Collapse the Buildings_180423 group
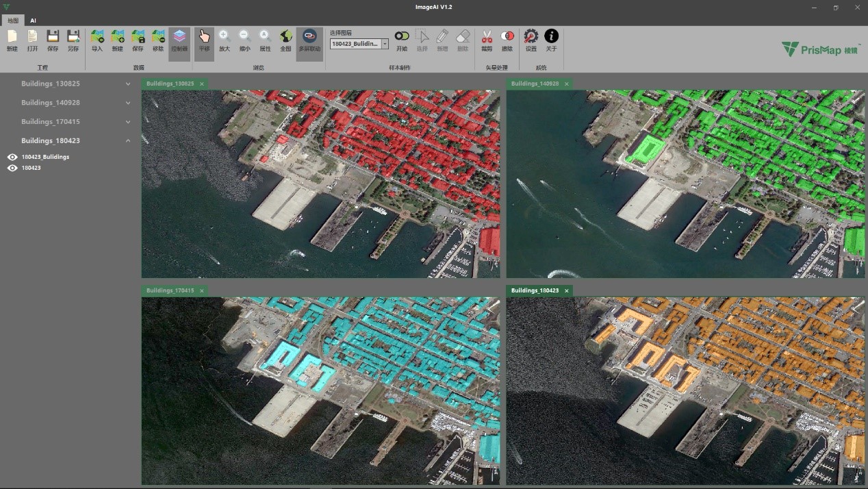Image resolution: width=868 pixels, height=489 pixels. (128, 141)
